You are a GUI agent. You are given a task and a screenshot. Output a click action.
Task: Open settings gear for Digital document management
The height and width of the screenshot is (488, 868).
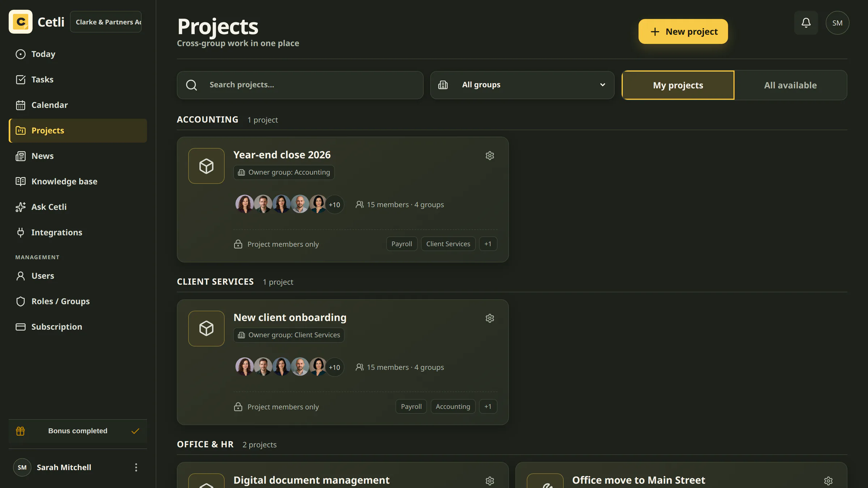[490, 481]
